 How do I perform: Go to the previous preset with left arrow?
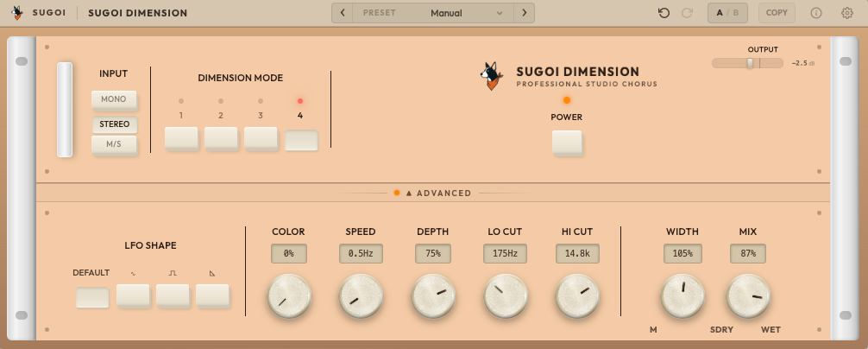click(x=342, y=13)
